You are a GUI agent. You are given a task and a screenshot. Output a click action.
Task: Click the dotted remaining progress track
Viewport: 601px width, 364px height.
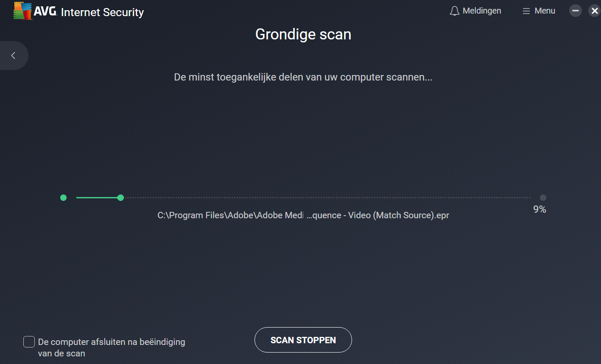coord(327,197)
